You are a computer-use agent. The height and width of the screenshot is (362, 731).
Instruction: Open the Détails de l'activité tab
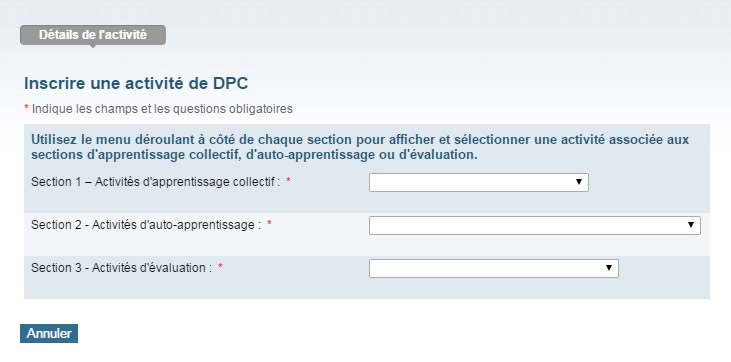pyautogui.click(x=93, y=35)
